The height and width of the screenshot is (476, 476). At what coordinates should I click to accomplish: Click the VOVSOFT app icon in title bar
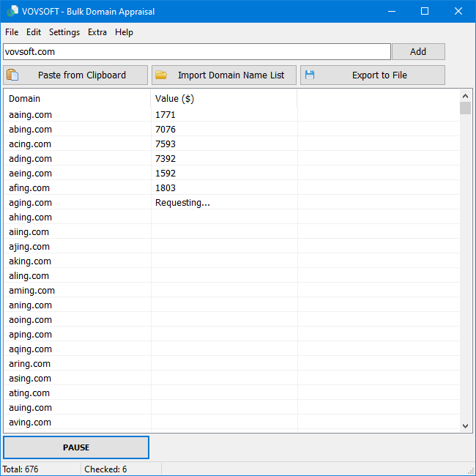(x=11, y=12)
